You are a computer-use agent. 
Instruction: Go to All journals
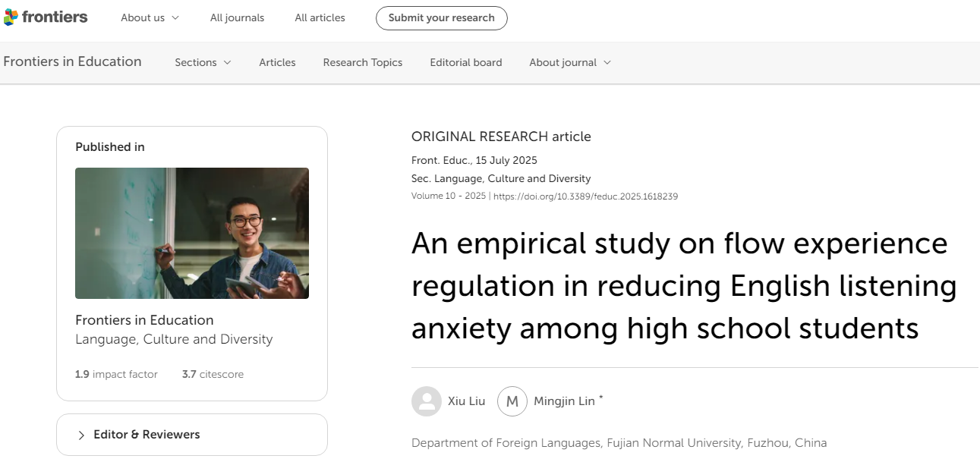[x=237, y=17]
